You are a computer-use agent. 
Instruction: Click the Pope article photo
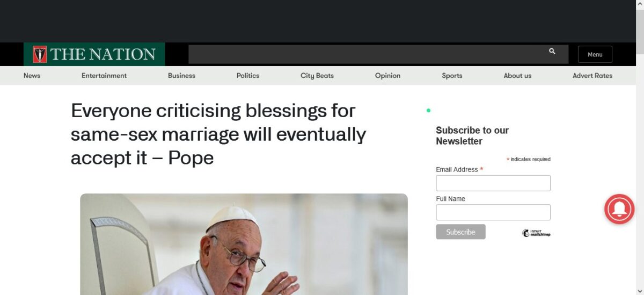(244, 244)
